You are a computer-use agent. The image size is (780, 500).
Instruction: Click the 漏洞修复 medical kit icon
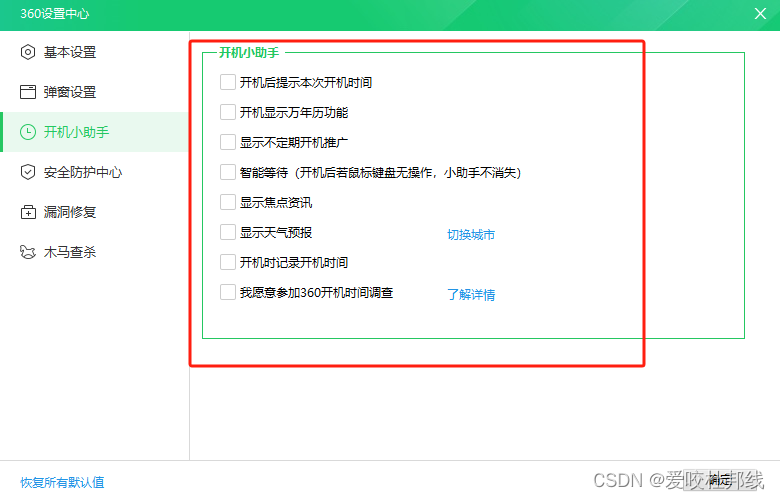click(x=28, y=212)
